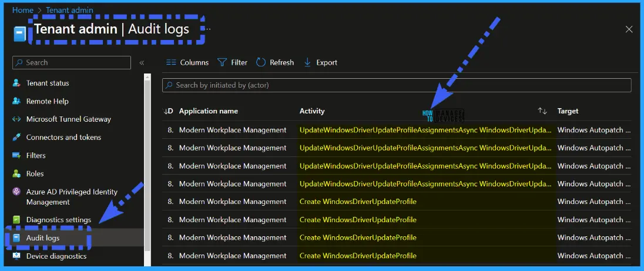Click the Filter funnel icon
The image size is (644, 271).
(222, 62)
